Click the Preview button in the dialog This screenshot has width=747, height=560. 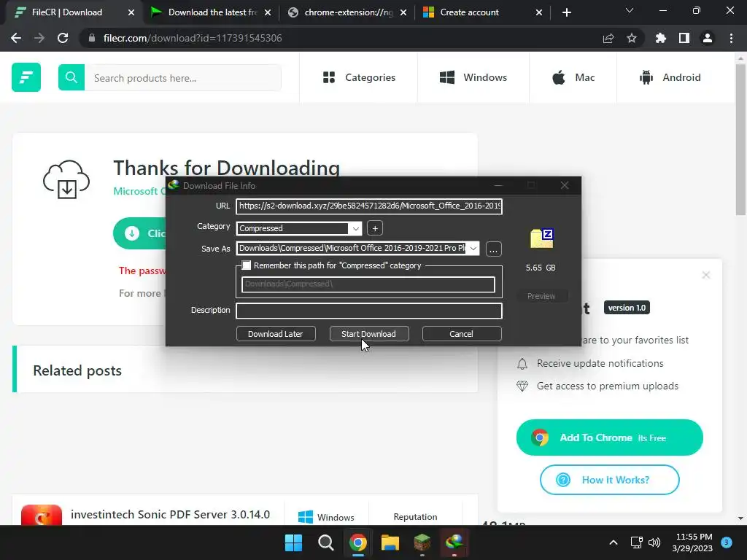point(541,296)
